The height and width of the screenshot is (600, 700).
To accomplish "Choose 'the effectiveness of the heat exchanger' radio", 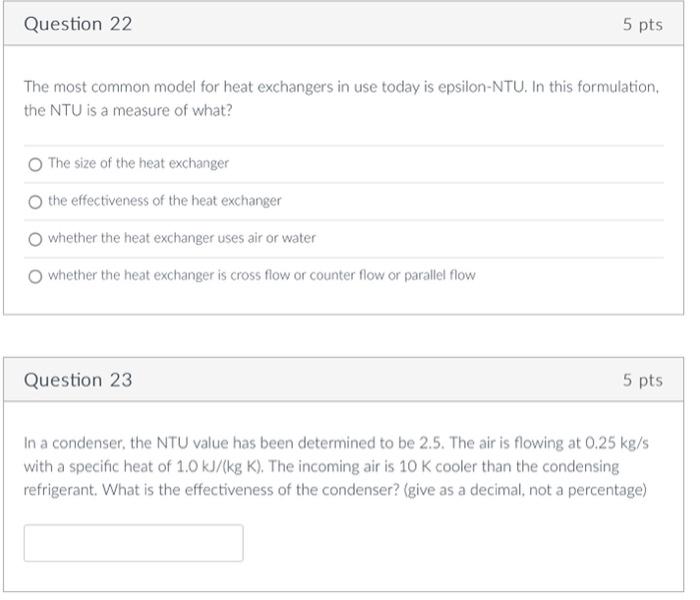I will coord(35,202).
